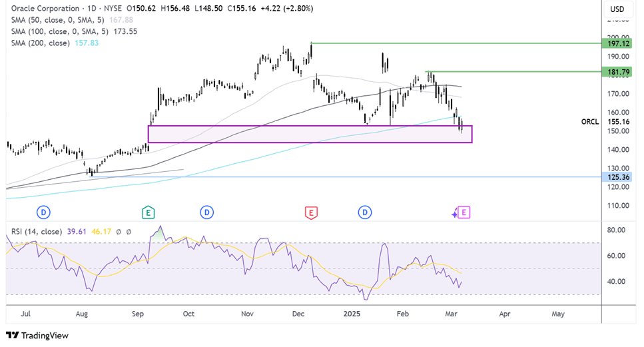
Task: Click the RSI moving average value 46.17
Action: 101,232
